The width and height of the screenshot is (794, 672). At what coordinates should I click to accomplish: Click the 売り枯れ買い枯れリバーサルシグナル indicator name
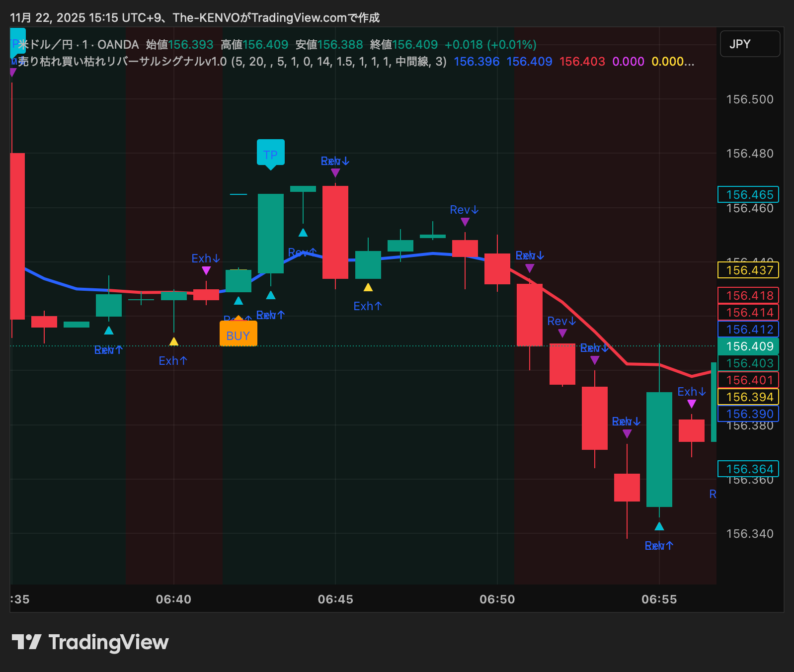(122, 62)
